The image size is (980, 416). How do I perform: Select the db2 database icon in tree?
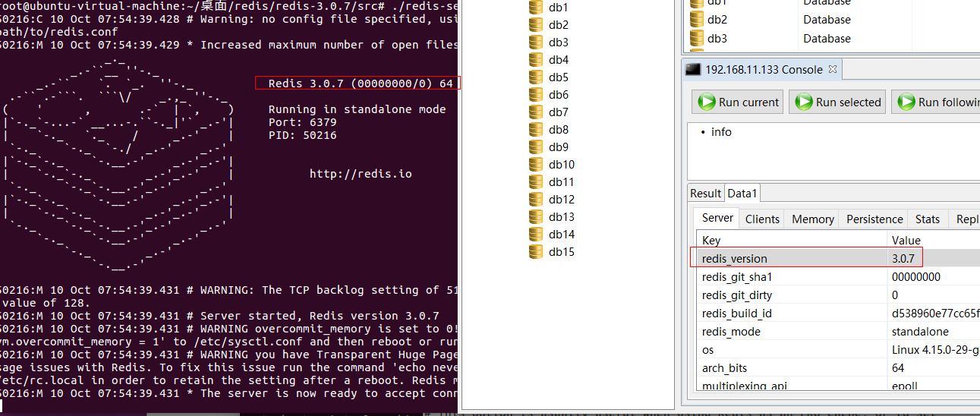(x=536, y=24)
